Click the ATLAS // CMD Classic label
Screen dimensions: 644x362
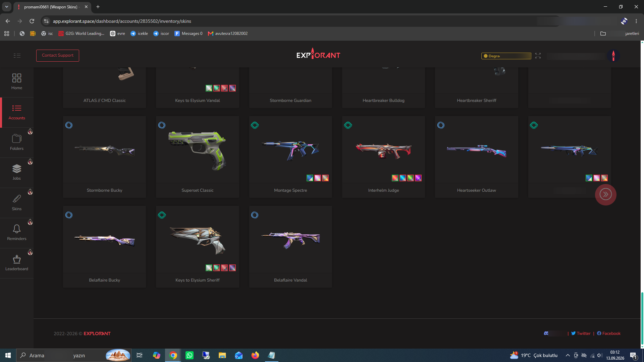(104, 101)
